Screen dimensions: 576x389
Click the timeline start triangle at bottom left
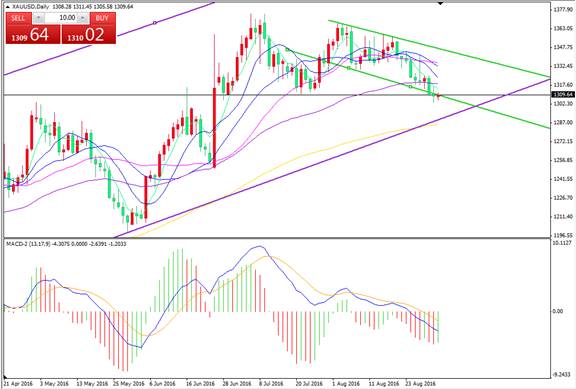click(x=5, y=377)
